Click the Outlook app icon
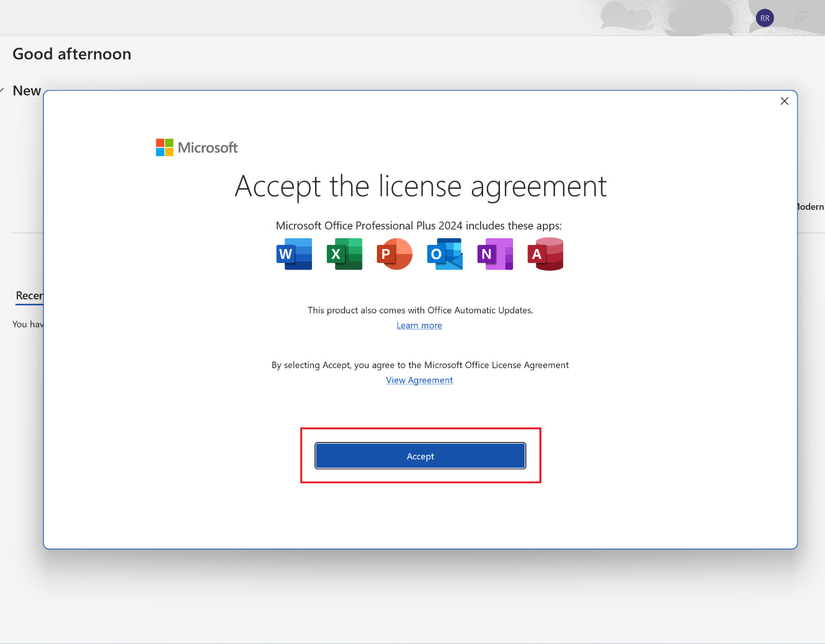This screenshot has height=644, width=825. [x=445, y=254]
